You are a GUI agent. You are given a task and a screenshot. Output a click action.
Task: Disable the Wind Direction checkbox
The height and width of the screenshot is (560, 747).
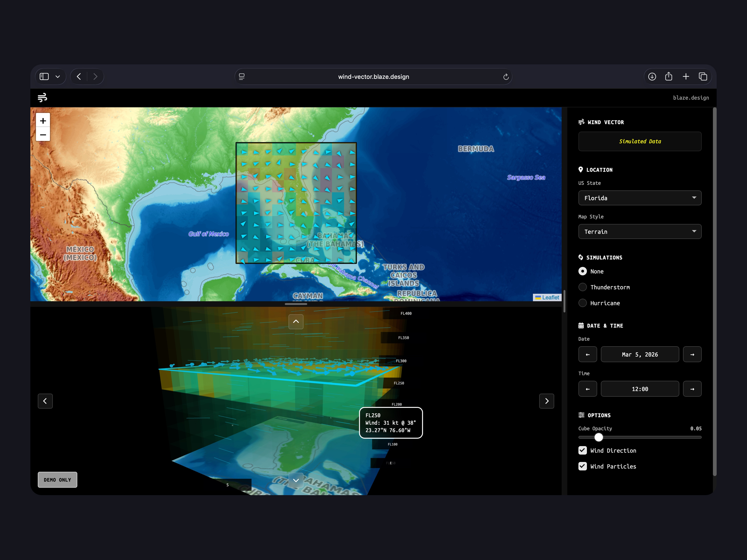click(582, 450)
